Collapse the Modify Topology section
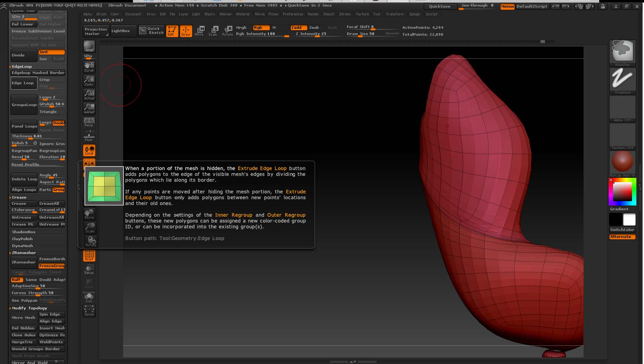Screen dimensions: 644x364 [x=29, y=308]
